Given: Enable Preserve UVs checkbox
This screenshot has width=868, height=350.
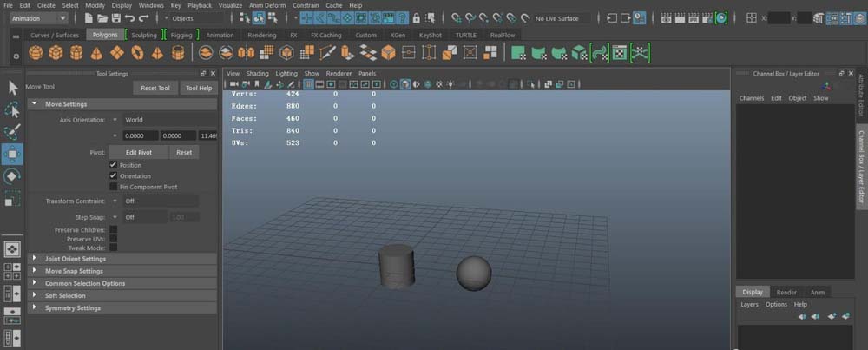Looking at the screenshot, I should pyautogui.click(x=114, y=239).
